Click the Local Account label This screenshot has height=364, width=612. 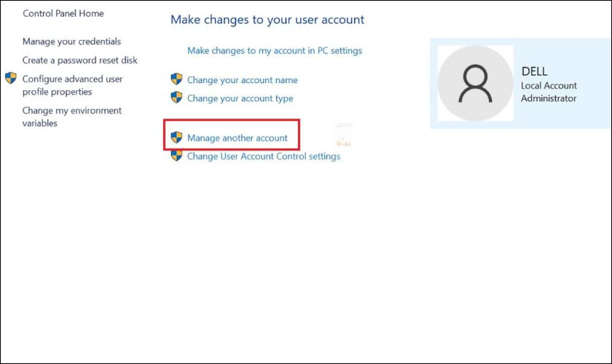click(x=549, y=85)
